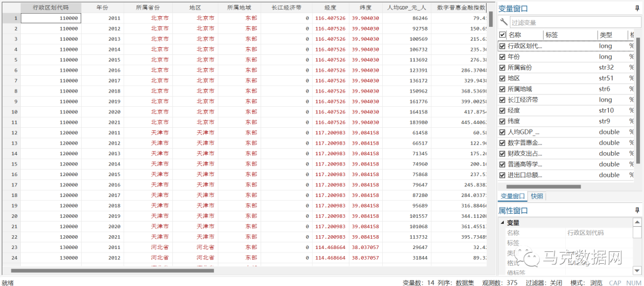
Task: Uncheck the 所属地域 variable checkbox
Action: pos(502,89)
